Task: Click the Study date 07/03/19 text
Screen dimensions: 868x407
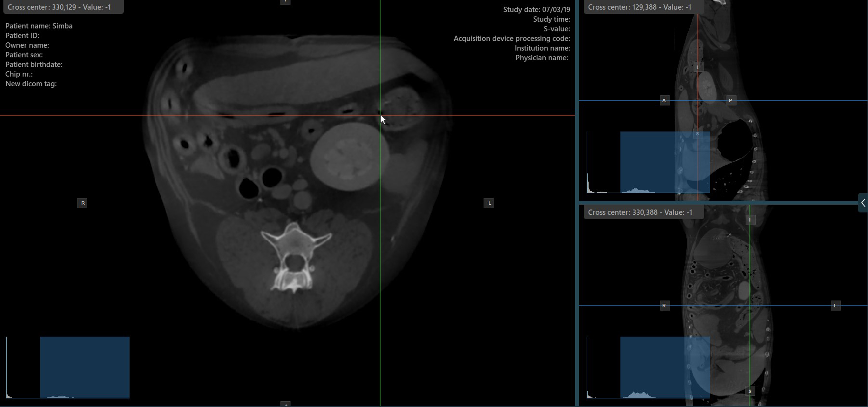Action: [x=536, y=10]
